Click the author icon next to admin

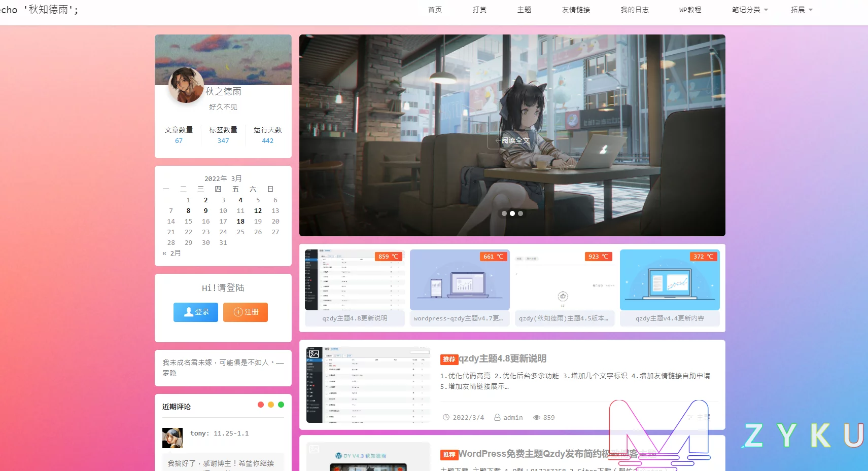click(497, 417)
